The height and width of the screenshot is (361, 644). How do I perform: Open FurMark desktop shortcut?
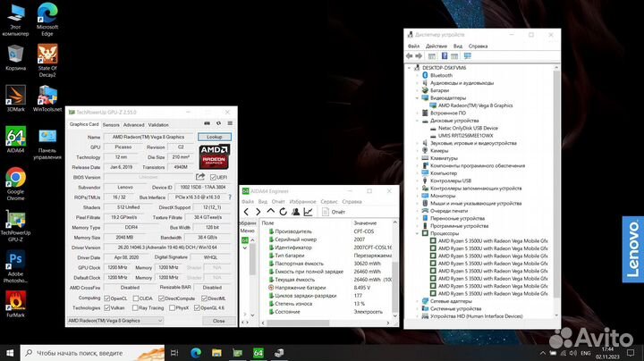click(15, 304)
